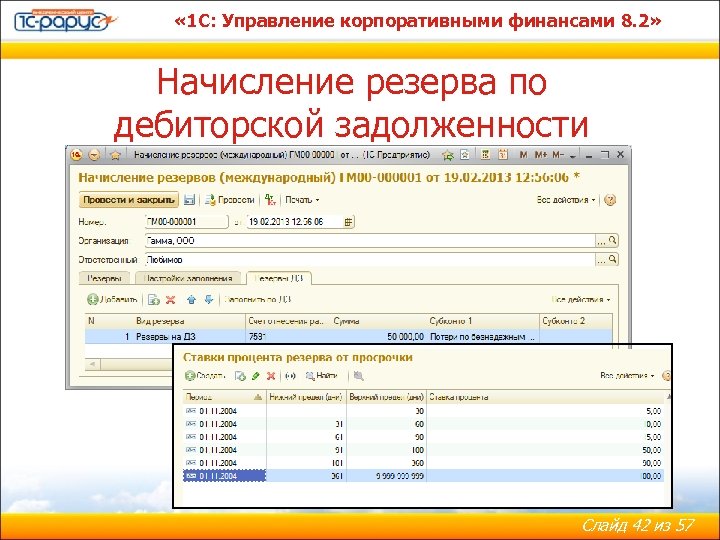This screenshot has width=720, height=540.
Task: Open Все действия dropdown in Ставки window
Action: [627, 376]
